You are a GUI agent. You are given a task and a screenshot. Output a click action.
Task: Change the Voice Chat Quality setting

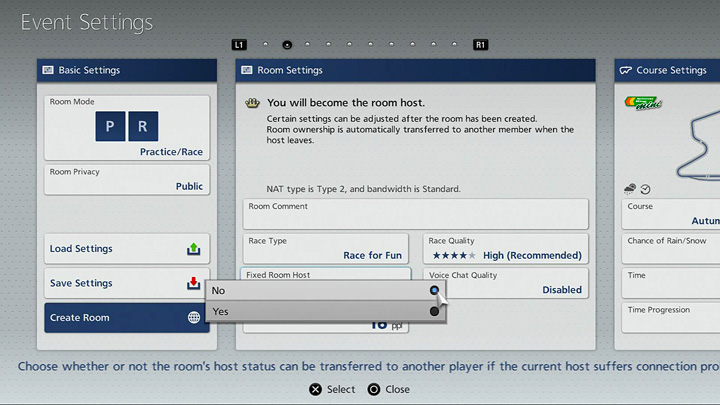(505, 283)
